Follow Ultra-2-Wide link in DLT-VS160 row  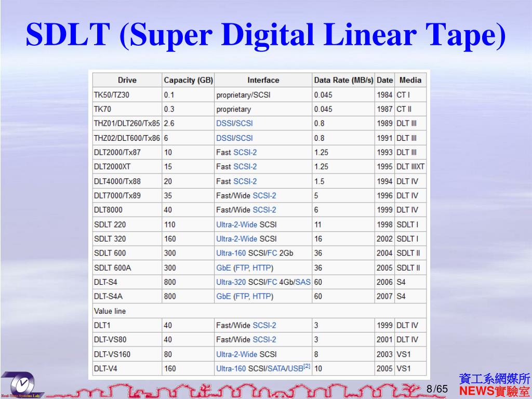coord(236,354)
